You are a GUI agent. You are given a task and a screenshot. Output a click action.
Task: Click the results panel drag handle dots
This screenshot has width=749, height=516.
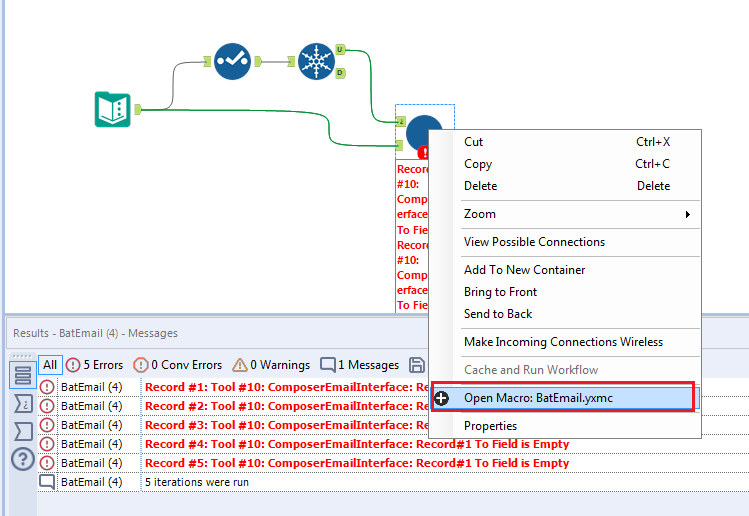(x=22, y=356)
